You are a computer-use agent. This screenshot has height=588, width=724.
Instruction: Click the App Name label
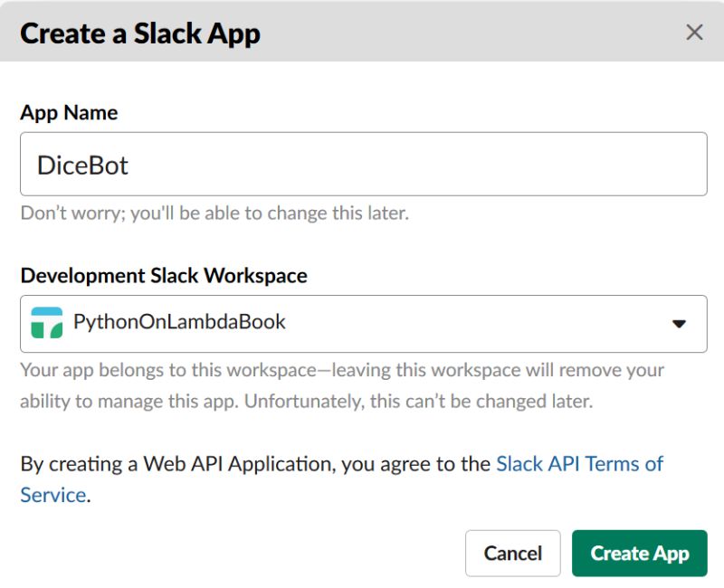pyautogui.click(x=69, y=112)
